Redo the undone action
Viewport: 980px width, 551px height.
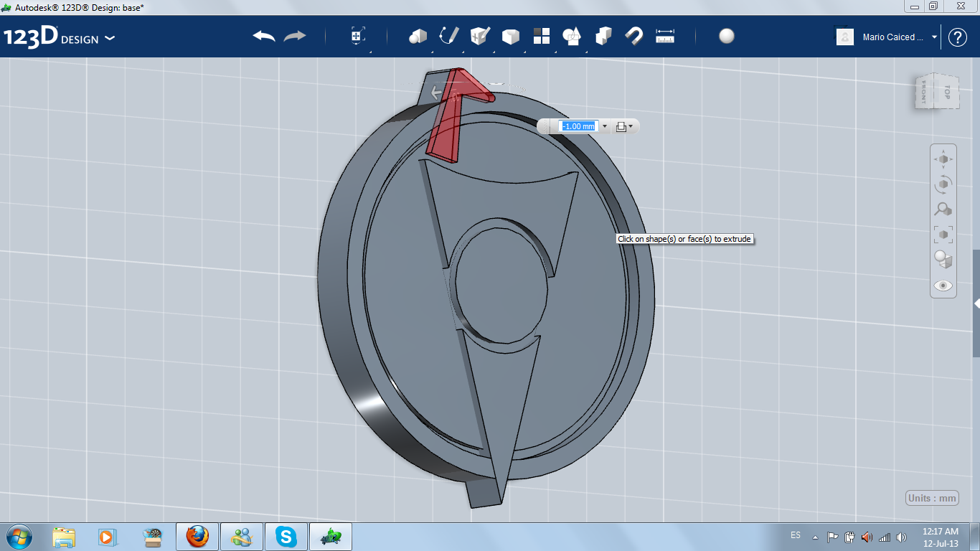pyautogui.click(x=295, y=36)
